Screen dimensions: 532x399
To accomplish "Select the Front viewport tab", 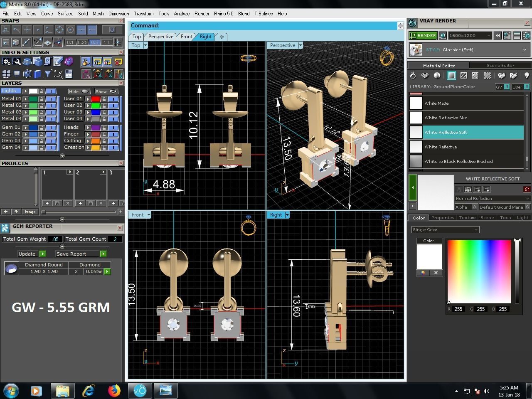I will [x=187, y=37].
